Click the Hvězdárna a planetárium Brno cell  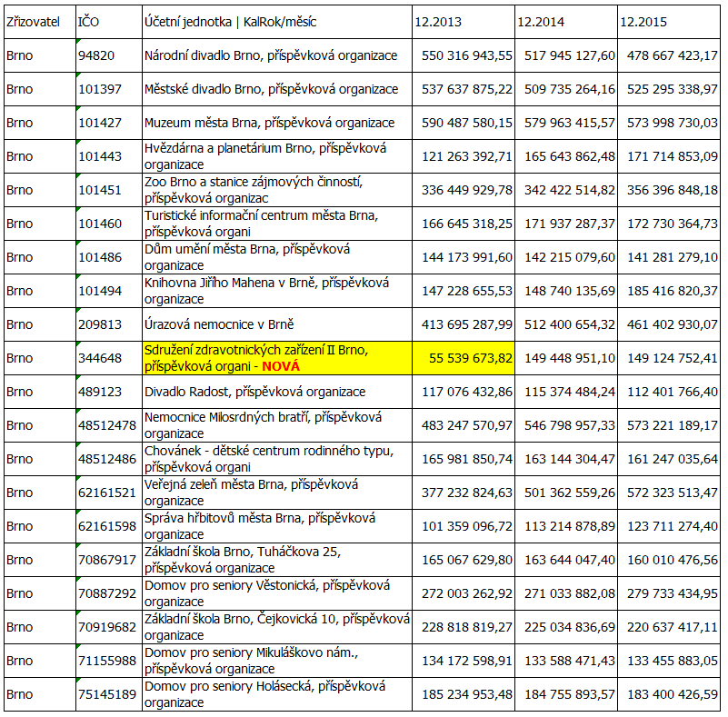(x=277, y=156)
